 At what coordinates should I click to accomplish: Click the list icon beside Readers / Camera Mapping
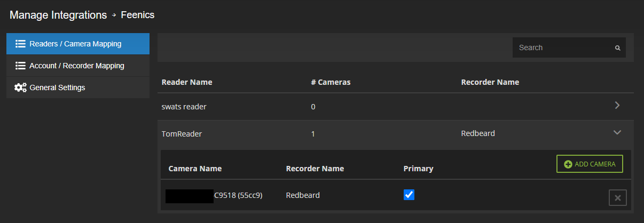coord(21,44)
